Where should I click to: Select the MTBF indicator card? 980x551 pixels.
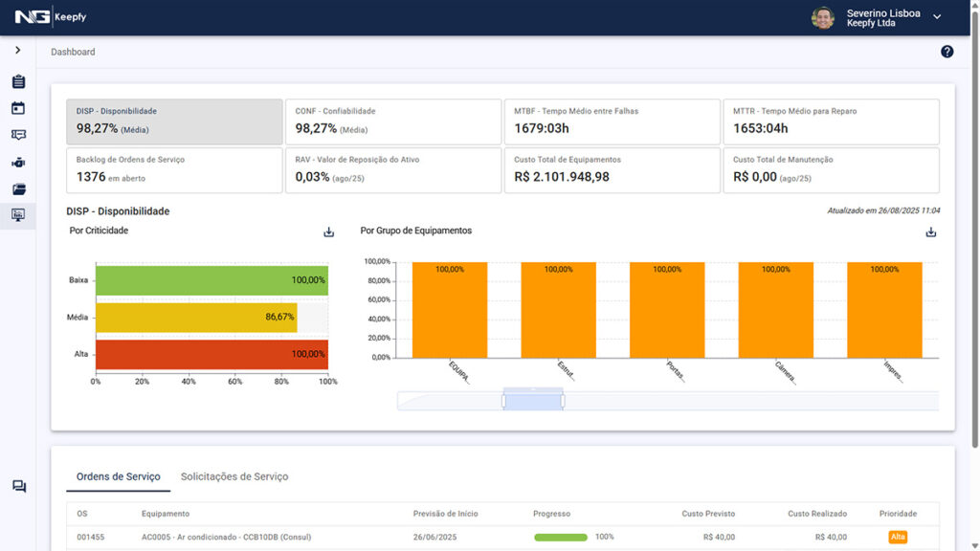[612, 121]
